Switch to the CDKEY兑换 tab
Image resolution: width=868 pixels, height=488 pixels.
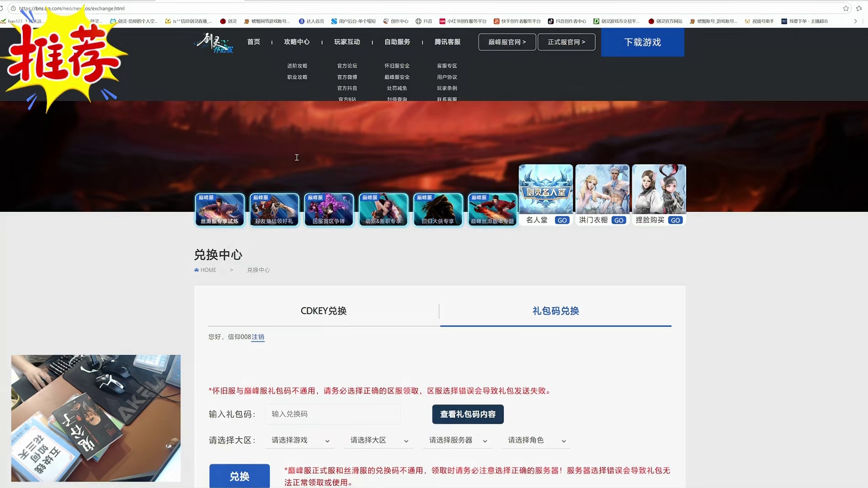(323, 311)
